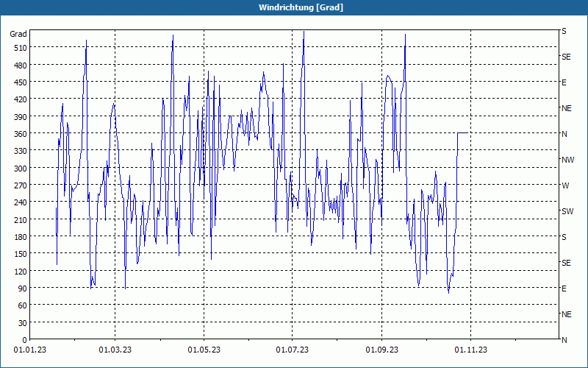Select the 60 degree axis label
Screen dimensions: 588x368
point(23,305)
